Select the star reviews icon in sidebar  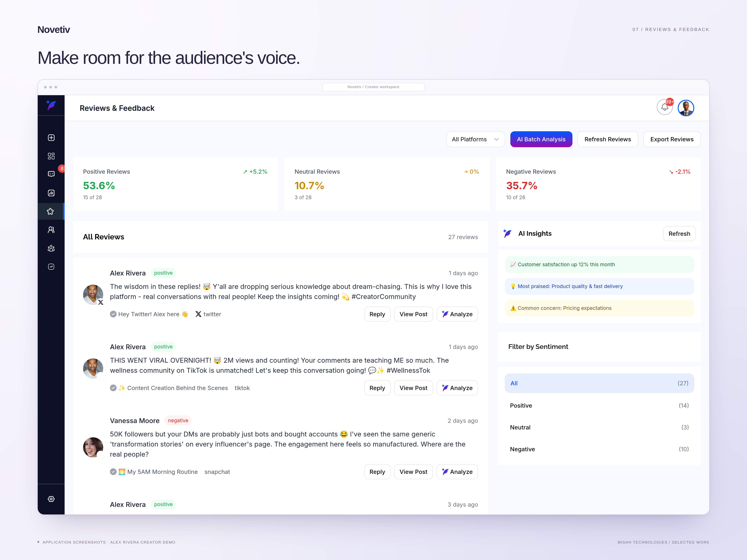click(x=50, y=211)
